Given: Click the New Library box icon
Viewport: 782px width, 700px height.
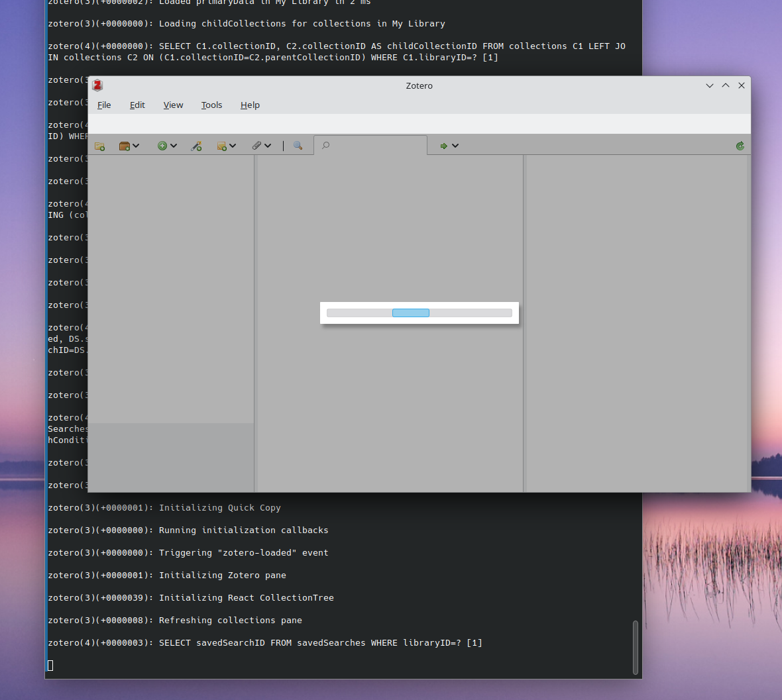Looking at the screenshot, I should point(124,146).
